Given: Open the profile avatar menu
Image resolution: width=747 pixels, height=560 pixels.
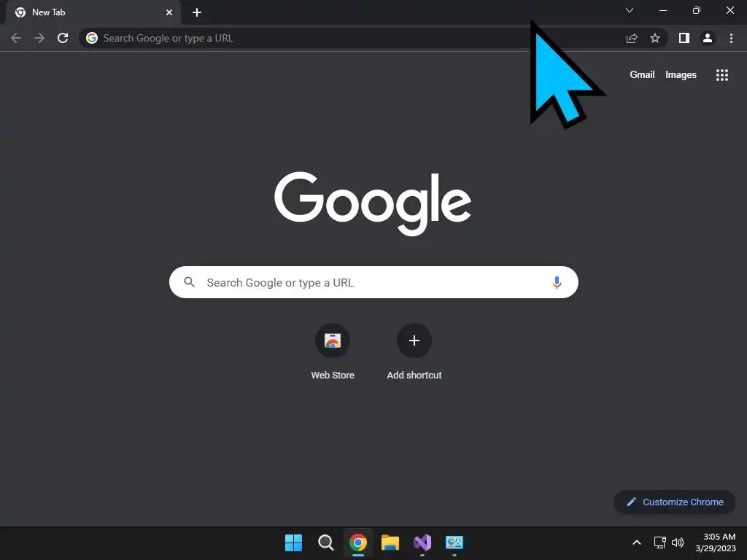Looking at the screenshot, I should [708, 38].
